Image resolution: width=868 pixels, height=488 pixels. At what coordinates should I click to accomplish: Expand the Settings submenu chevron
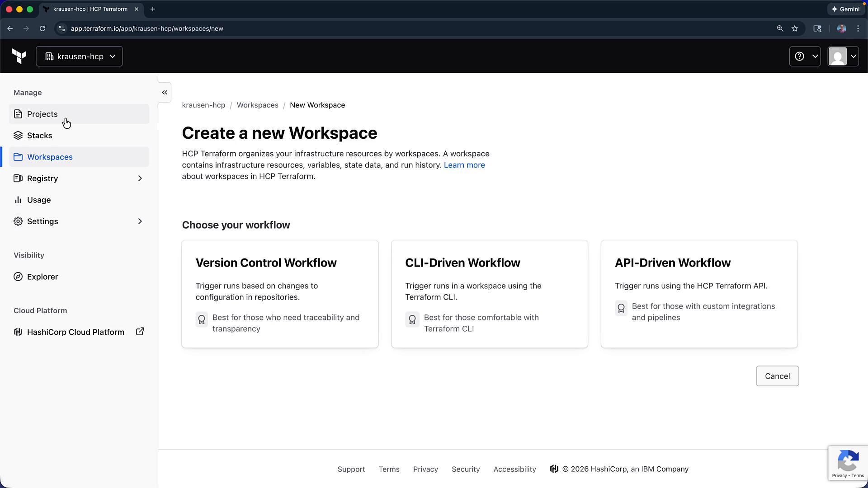140,221
